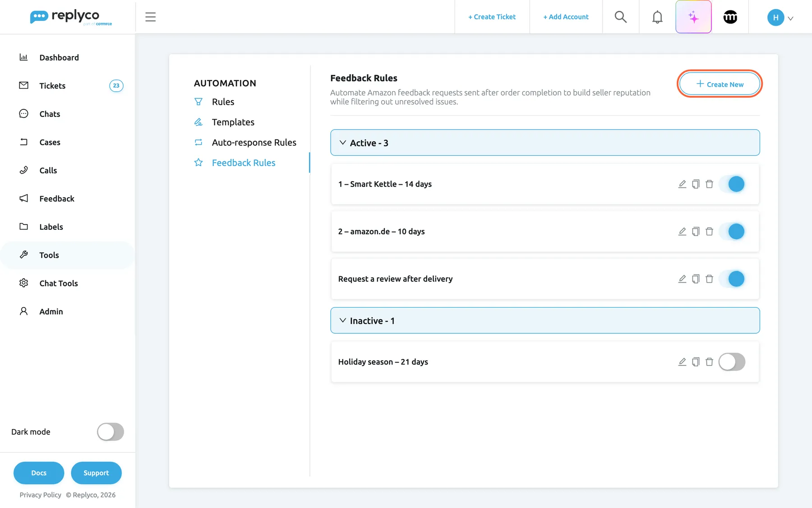Click the H user avatar
This screenshot has width=812, height=508.
click(775, 18)
